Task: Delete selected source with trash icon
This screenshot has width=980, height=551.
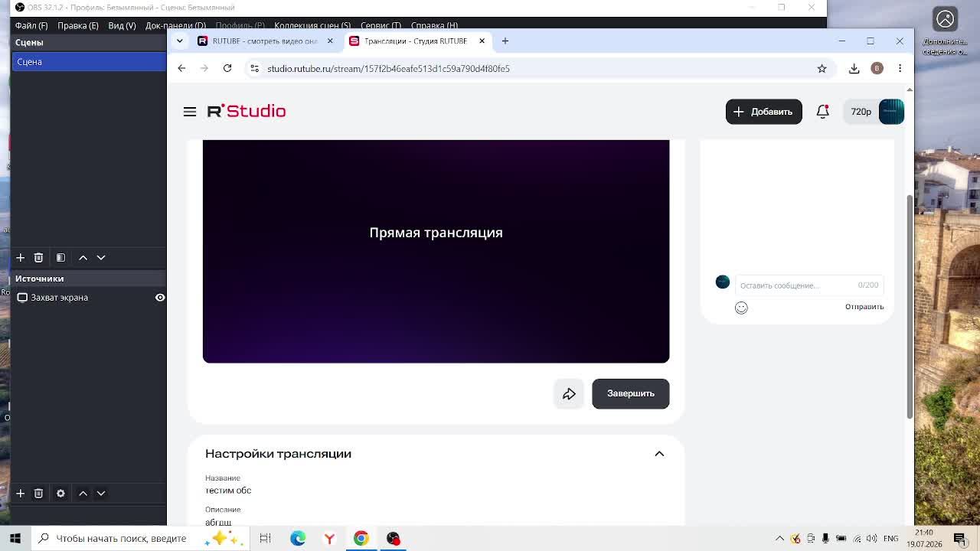Action: [38, 494]
